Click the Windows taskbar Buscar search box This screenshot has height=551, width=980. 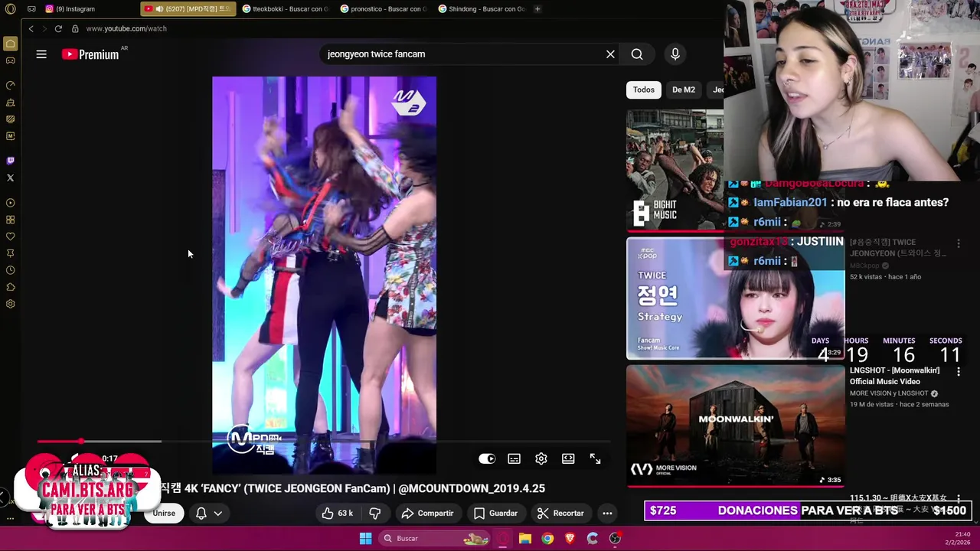[435, 538]
